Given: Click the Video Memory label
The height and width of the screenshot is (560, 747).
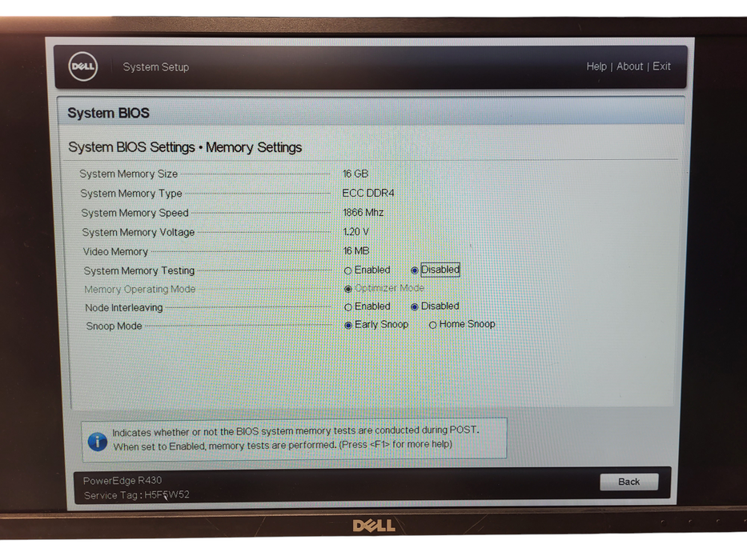Looking at the screenshot, I should (x=115, y=251).
